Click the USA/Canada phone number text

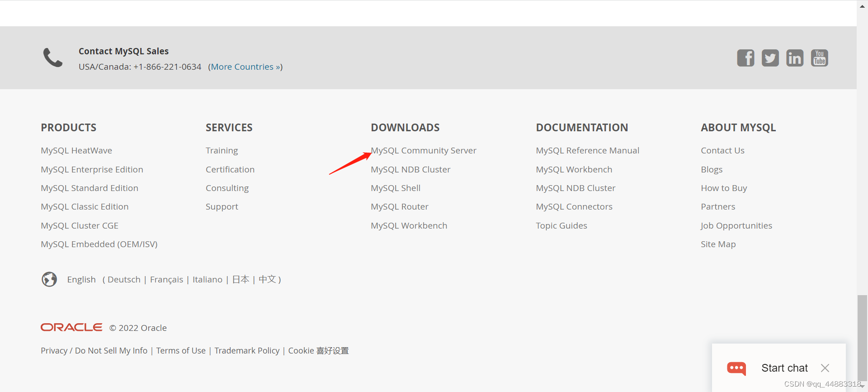click(x=140, y=67)
